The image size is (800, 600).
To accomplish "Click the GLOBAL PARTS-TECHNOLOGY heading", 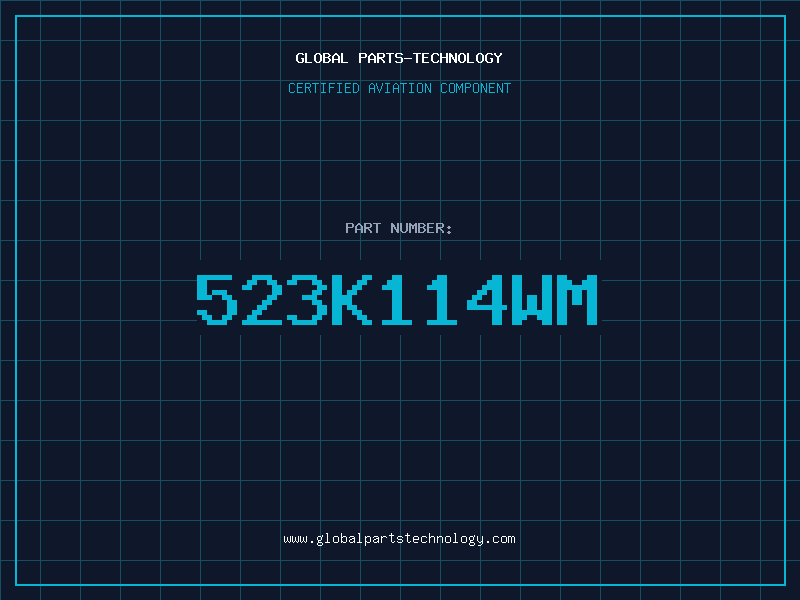I will tap(399, 58).
